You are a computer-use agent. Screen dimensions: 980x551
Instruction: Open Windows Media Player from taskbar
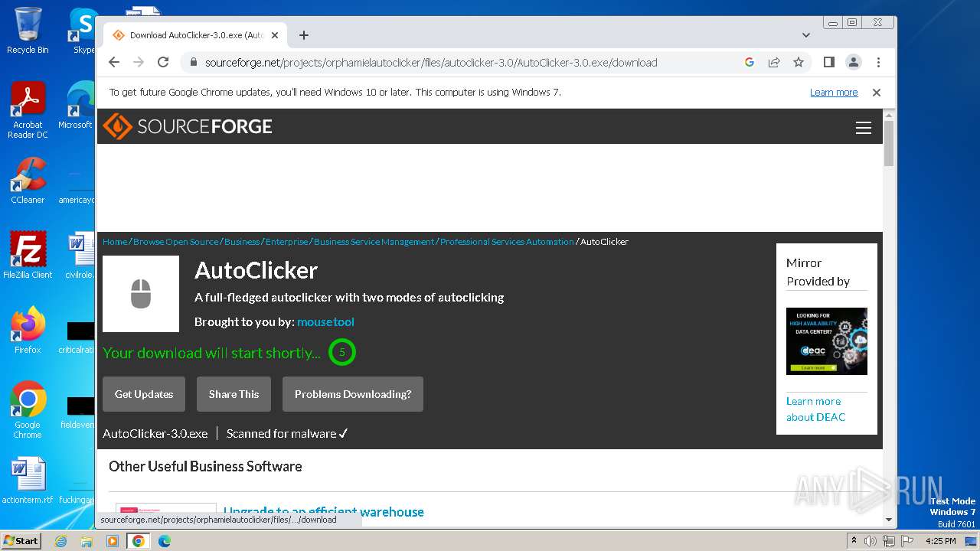click(113, 541)
